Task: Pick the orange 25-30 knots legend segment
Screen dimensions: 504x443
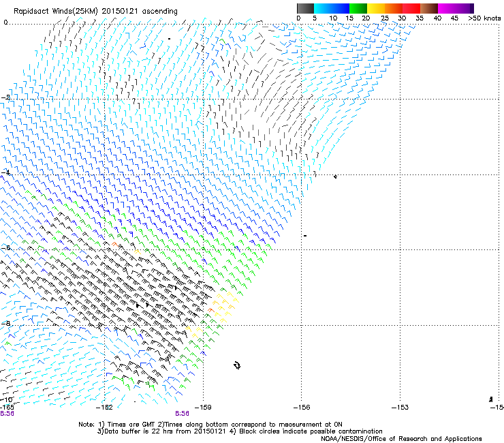Action: click(x=394, y=8)
